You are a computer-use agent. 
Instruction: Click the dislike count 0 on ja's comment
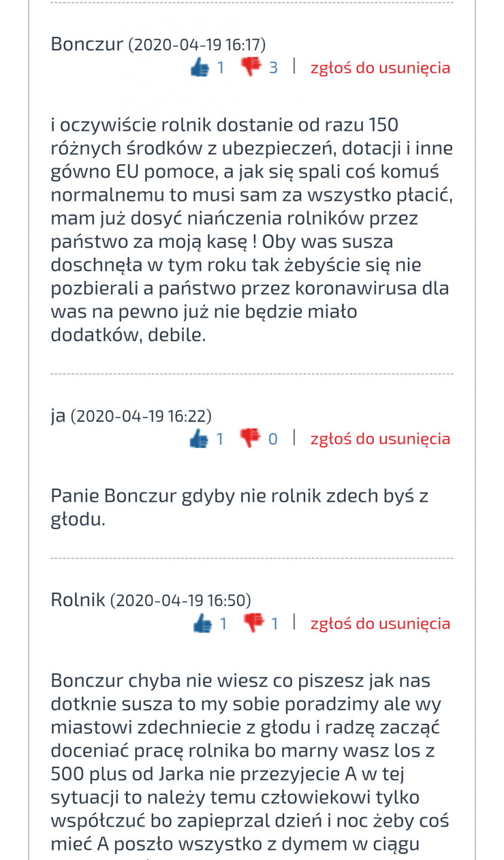(x=273, y=439)
